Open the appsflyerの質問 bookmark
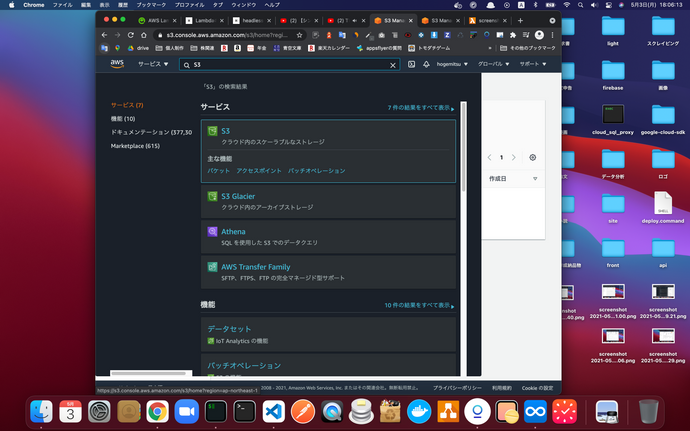 379,48
